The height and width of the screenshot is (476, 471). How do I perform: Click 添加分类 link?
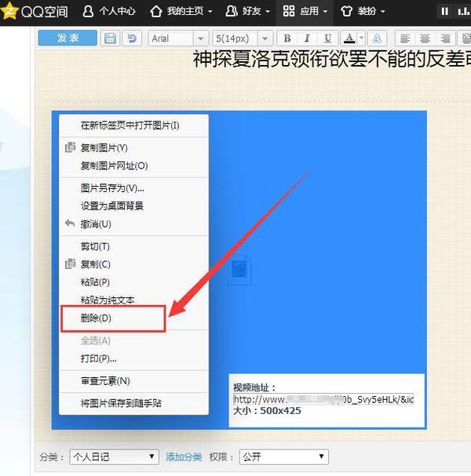pyautogui.click(x=184, y=457)
